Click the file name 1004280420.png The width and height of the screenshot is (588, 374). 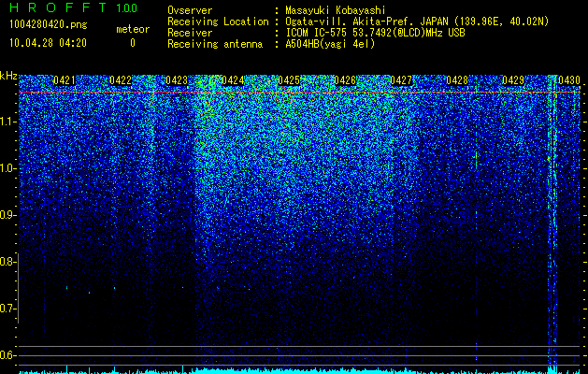point(48,25)
